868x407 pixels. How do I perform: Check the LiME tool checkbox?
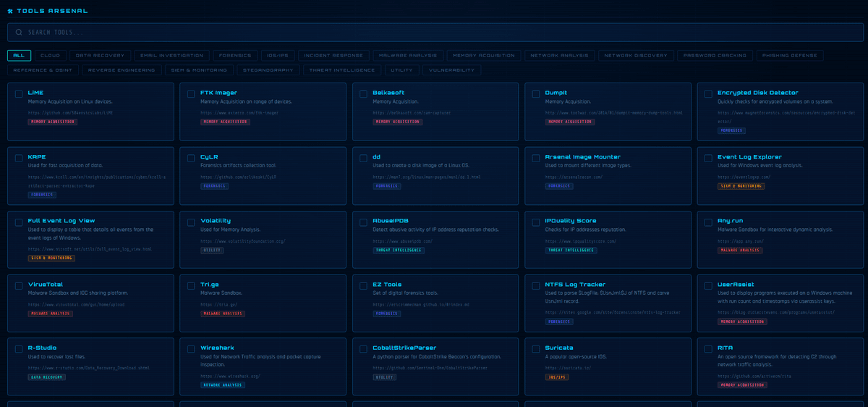19,93
